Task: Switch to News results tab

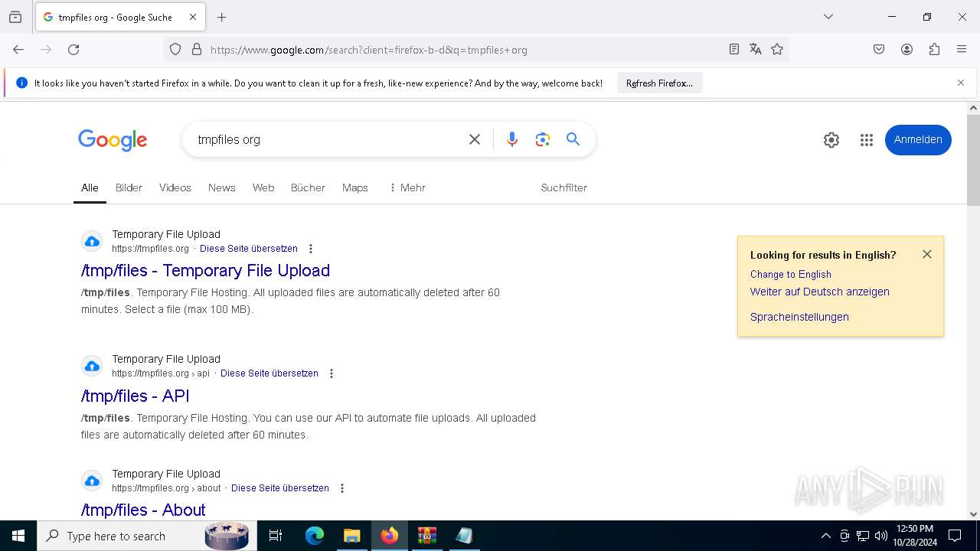Action: [222, 187]
